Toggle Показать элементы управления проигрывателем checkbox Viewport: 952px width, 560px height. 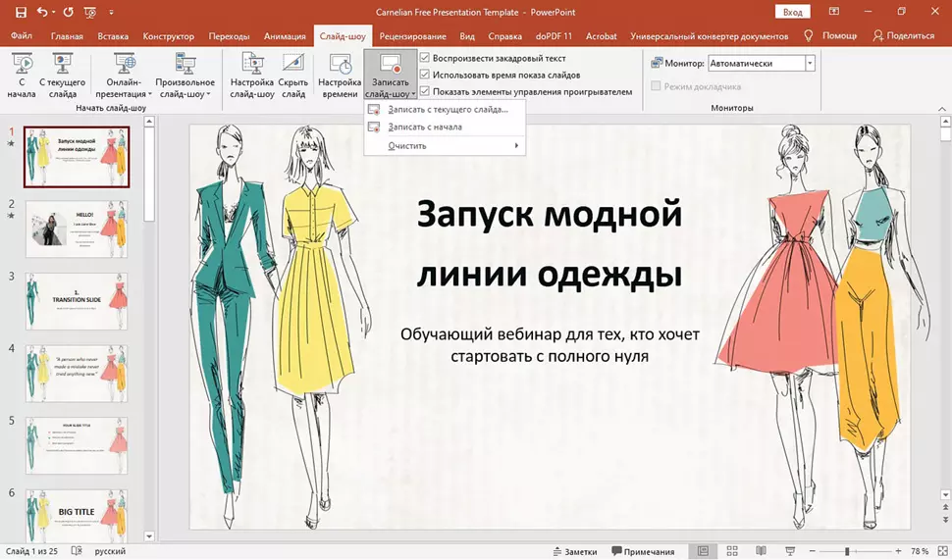(x=425, y=91)
